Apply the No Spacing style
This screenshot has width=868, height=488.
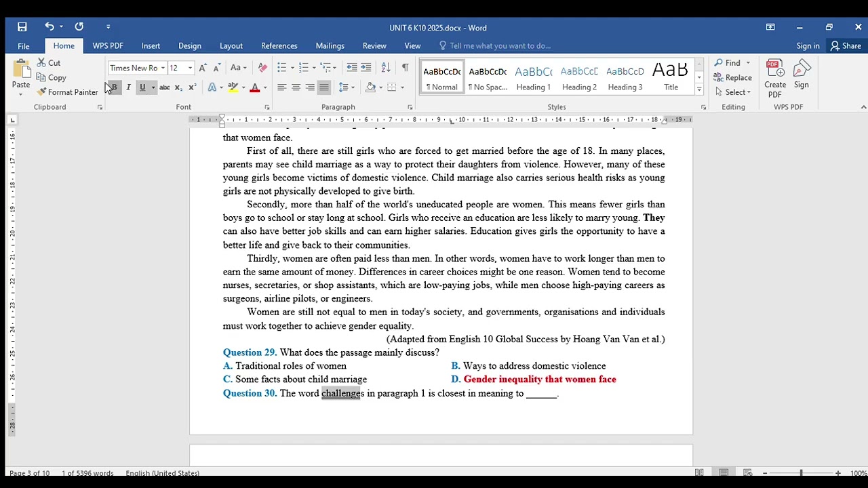[x=488, y=77]
